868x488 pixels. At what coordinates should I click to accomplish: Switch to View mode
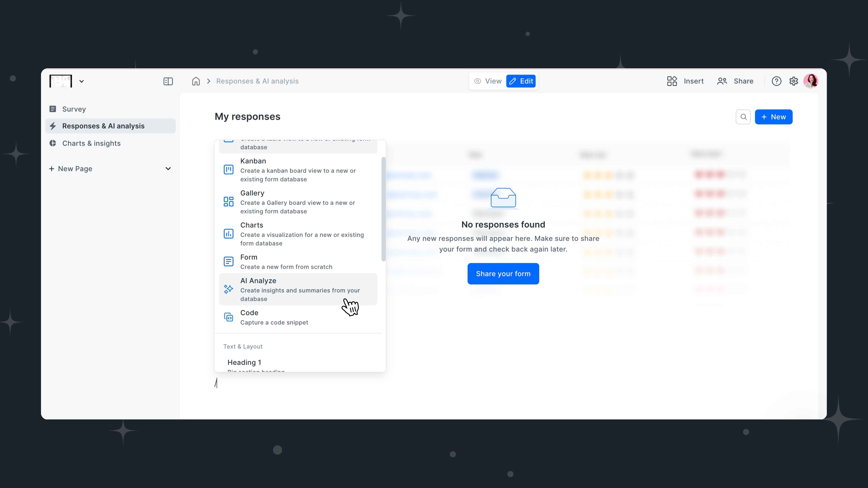[488, 81]
